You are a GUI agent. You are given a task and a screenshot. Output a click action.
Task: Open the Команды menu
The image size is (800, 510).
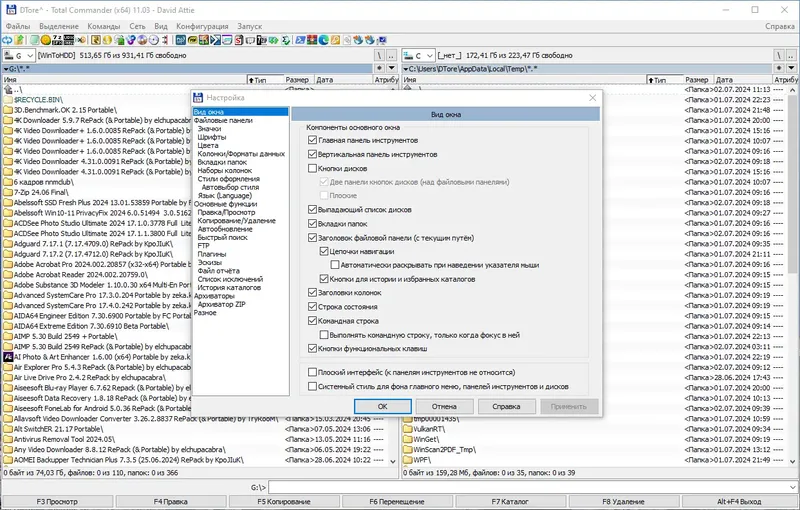104,26
